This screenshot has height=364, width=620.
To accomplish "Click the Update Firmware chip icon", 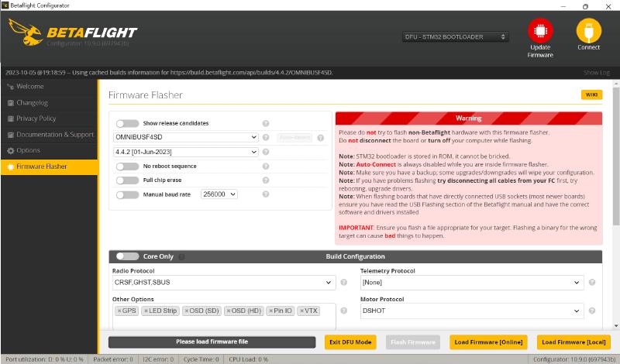I will [x=540, y=31].
